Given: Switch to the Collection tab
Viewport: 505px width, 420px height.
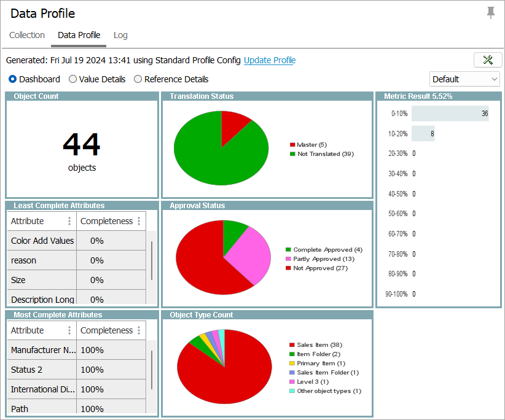Looking at the screenshot, I should coord(27,35).
